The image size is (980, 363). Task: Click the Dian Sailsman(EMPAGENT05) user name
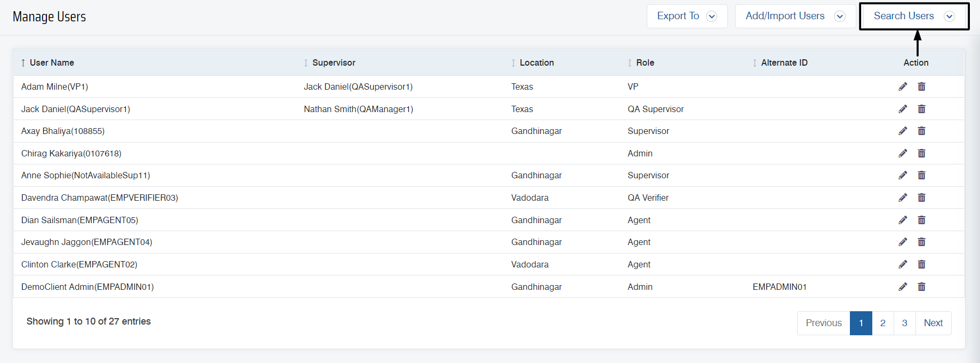[x=80, y=220]
